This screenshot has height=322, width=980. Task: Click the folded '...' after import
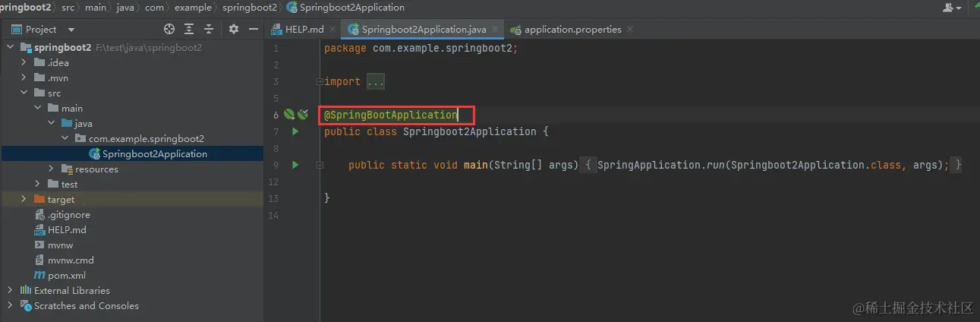point(376,81)
